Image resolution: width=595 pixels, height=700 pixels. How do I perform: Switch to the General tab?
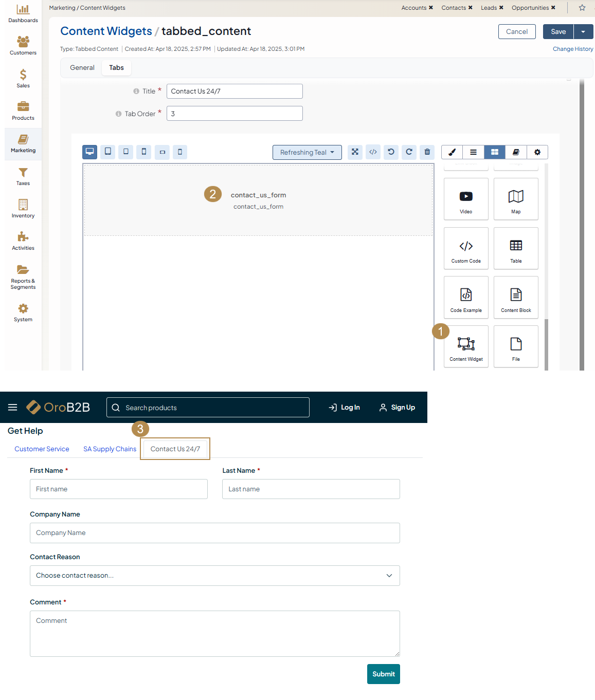pos(82,68)
